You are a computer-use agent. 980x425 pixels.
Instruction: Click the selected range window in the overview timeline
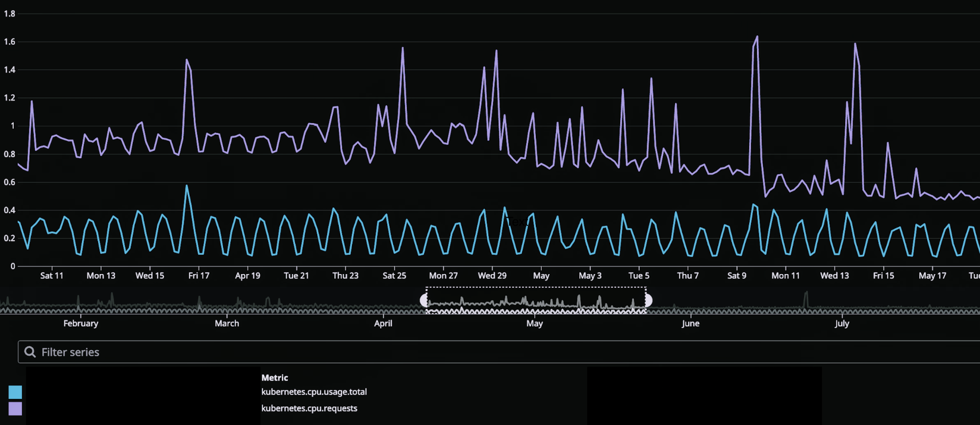(536, 300)
